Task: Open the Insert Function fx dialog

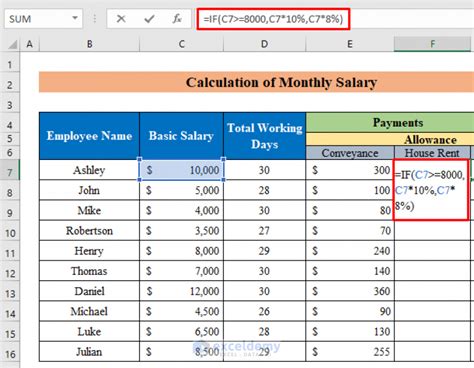Action: coord(177,19)
